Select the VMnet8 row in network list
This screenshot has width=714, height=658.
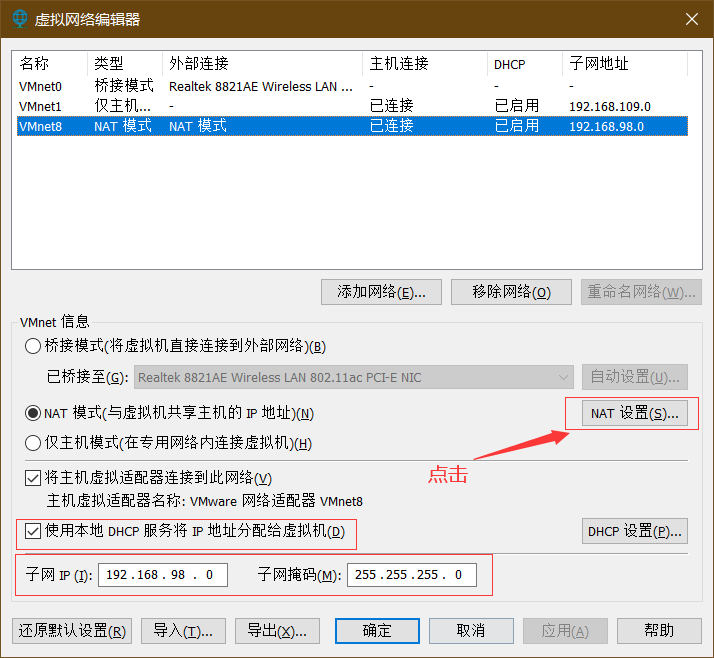click(352, 126)
